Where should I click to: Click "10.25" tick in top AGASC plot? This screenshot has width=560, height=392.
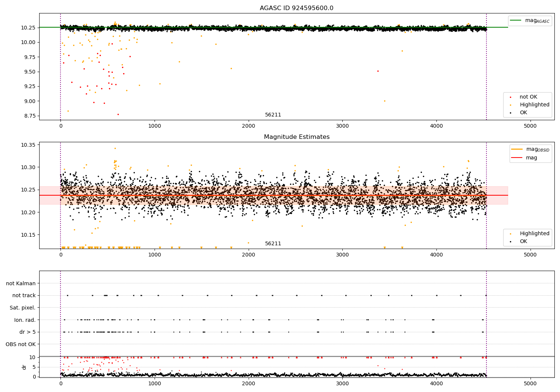28,28
